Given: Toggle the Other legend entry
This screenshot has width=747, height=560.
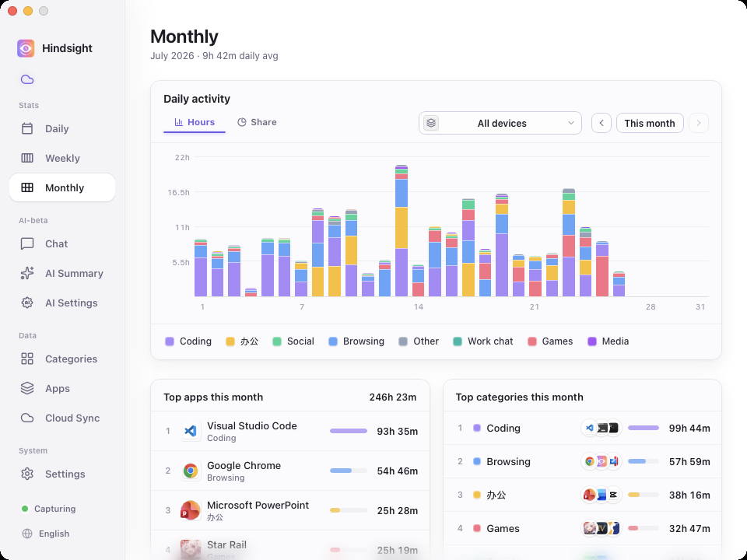Looking at the screenshot, I should 419,341.
